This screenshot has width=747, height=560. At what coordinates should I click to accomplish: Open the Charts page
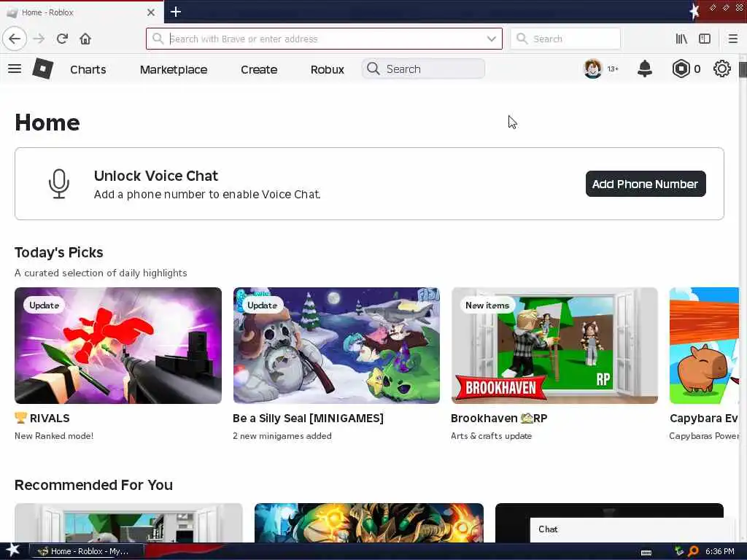click(88, 69)
